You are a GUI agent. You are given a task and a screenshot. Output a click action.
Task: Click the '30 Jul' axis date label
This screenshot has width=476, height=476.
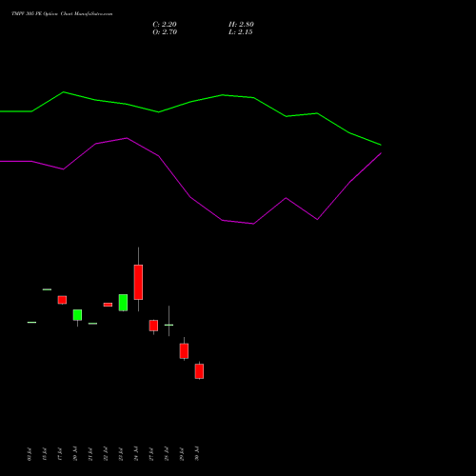(197, 453)
